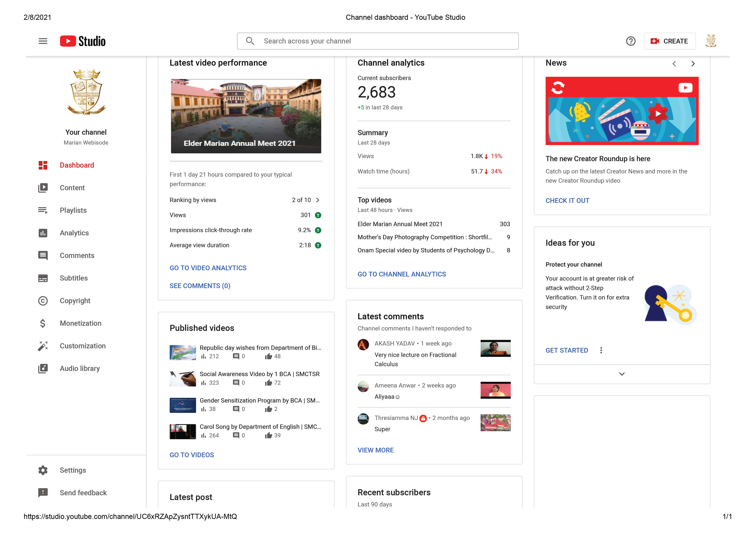Click the search across your channel field

pos(378,41)
